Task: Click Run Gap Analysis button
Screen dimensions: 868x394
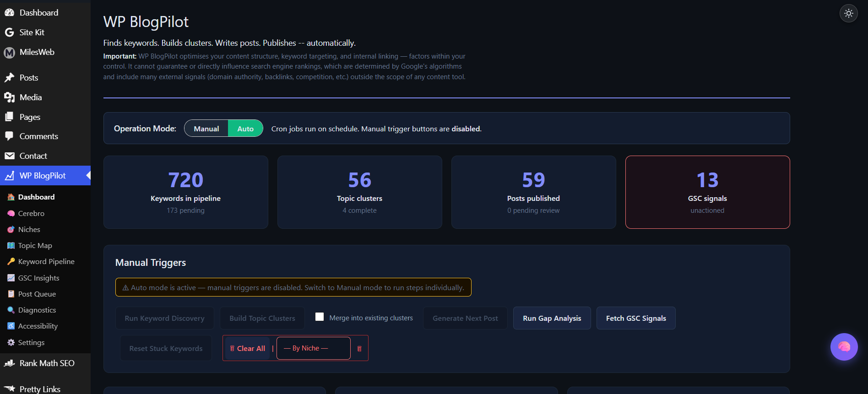Action: tap(552, 318)
